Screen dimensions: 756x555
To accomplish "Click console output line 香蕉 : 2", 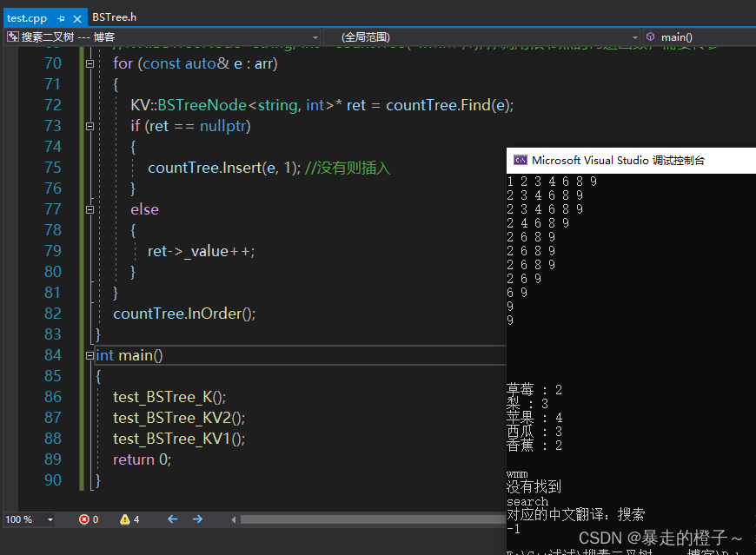I will coord(534,446).
